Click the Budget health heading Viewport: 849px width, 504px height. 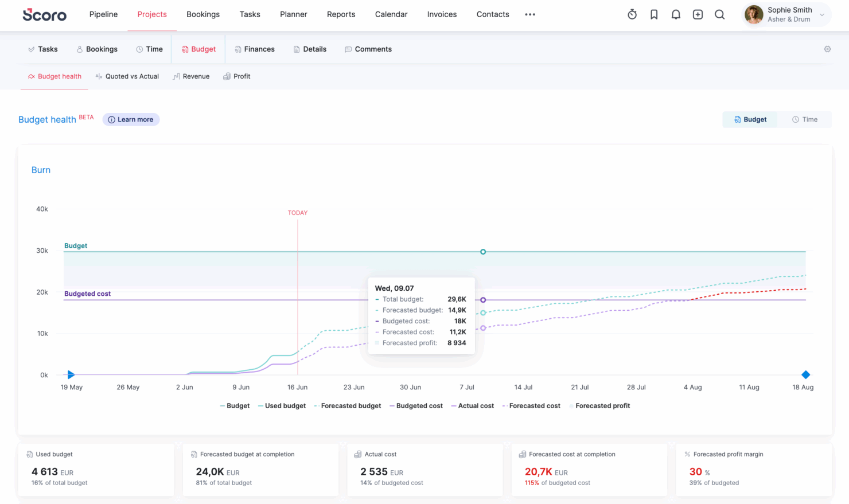click(x=47, y=119)
